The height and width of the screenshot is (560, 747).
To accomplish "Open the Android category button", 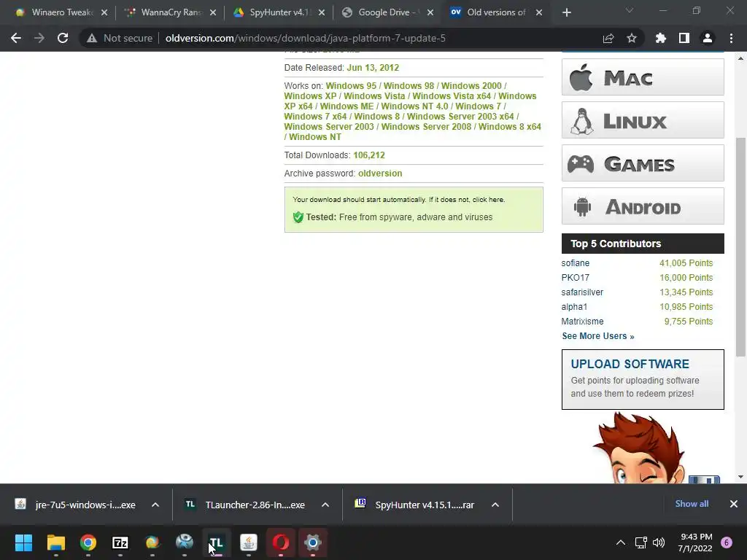I will coord(643,206).
